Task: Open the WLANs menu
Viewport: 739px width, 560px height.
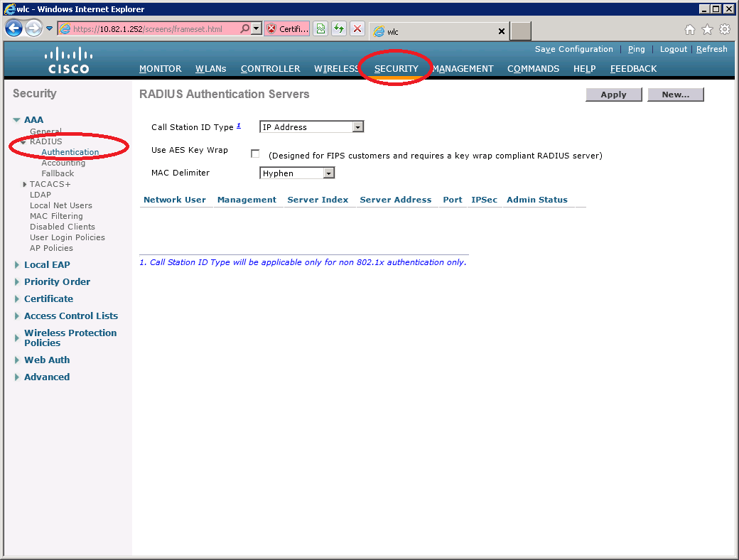Action: pyautogui.click(x=210, y=69)
